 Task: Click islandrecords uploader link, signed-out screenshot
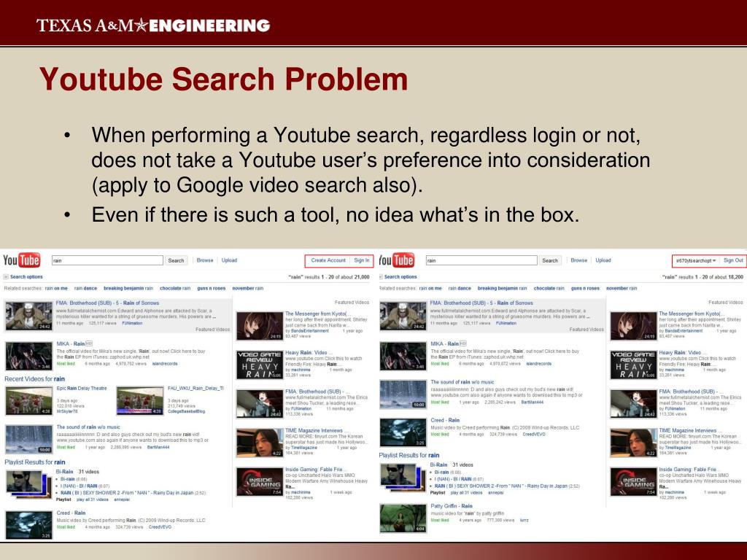tap(165, 364)
